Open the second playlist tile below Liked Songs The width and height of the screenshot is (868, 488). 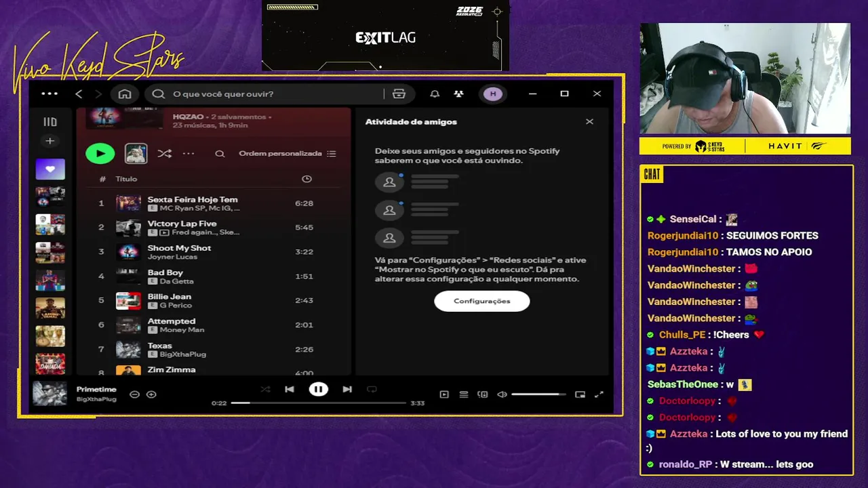50,224
